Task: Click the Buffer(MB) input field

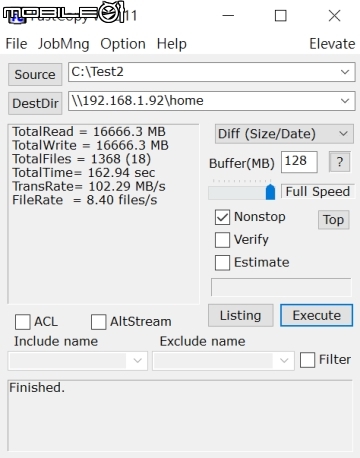Action: click(299, 162)
